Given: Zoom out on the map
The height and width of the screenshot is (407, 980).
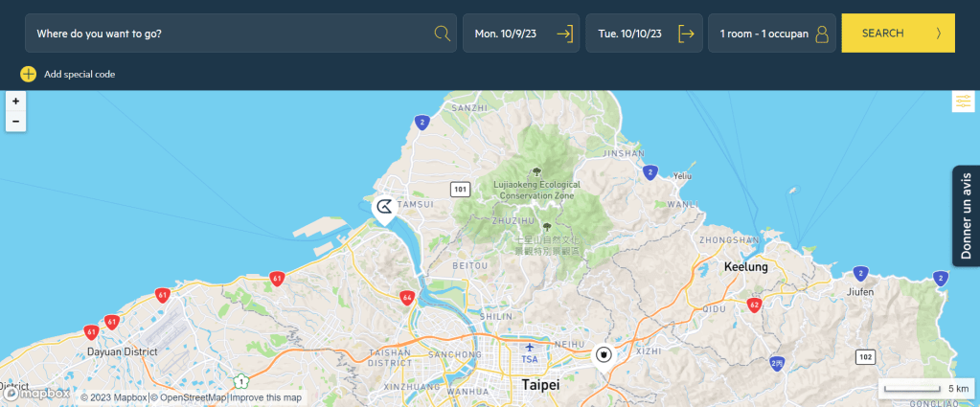Looking at the screenshot, I should click(15, 121).
